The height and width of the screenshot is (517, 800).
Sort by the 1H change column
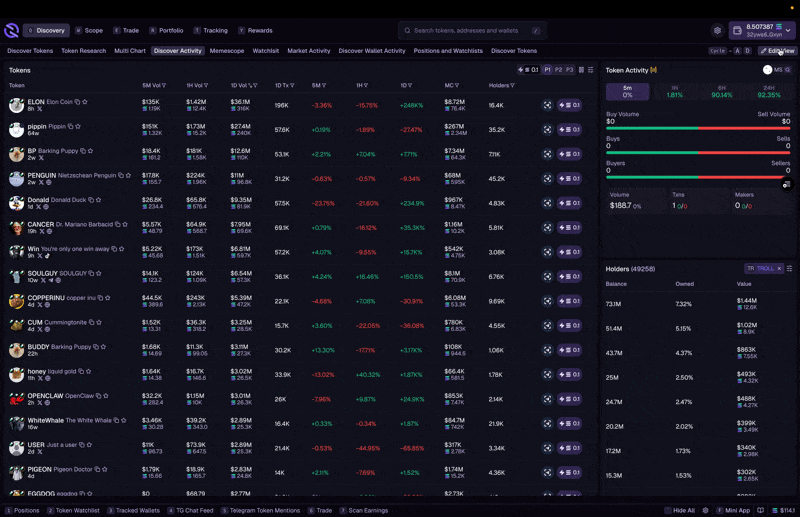(362, 85)
